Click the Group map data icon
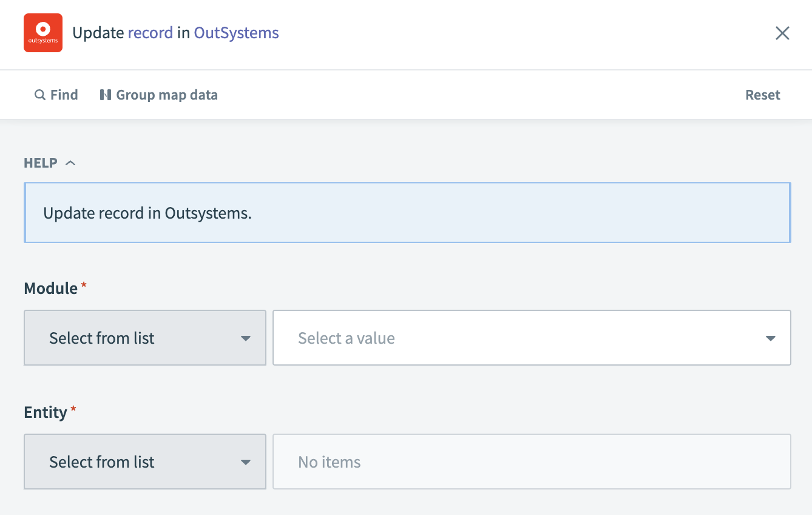Viewport: 812px width, 515px height. pos(106,95)
